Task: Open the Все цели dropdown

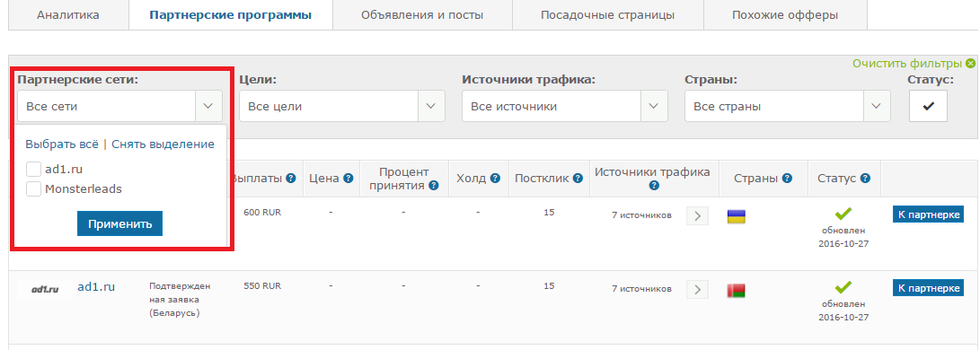Action: point(342,106)
